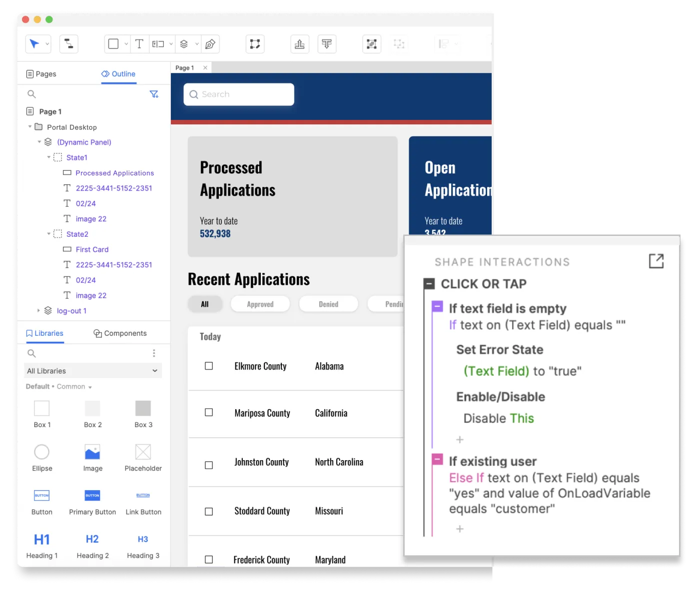The width and height of the screenshot is (700, 616).
Task: Filter applications by Approved
Action: pos(260,304)
